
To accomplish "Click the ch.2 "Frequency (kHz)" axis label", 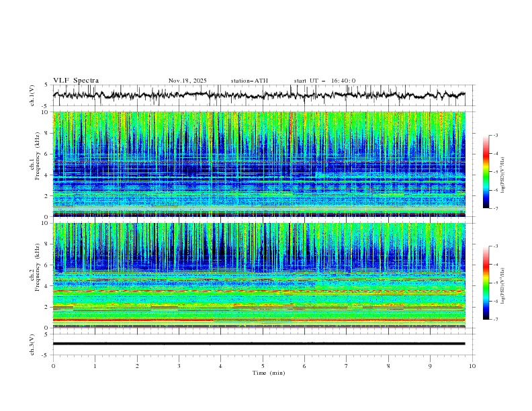I will pos(37,267).
